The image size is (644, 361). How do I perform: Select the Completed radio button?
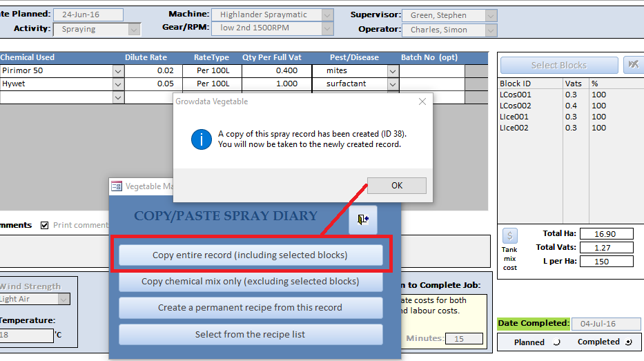pos(627,342)
